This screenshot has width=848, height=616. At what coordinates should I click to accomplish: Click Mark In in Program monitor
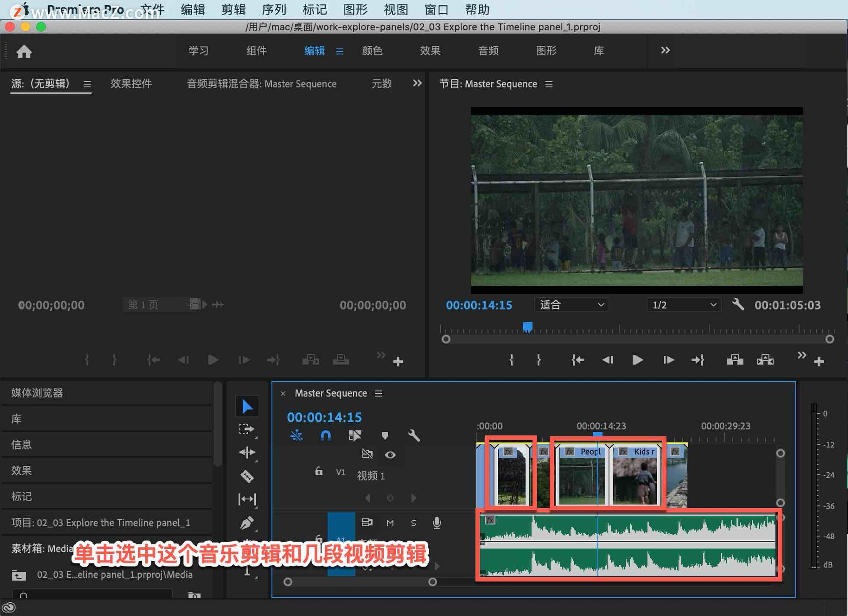[511, 360]
